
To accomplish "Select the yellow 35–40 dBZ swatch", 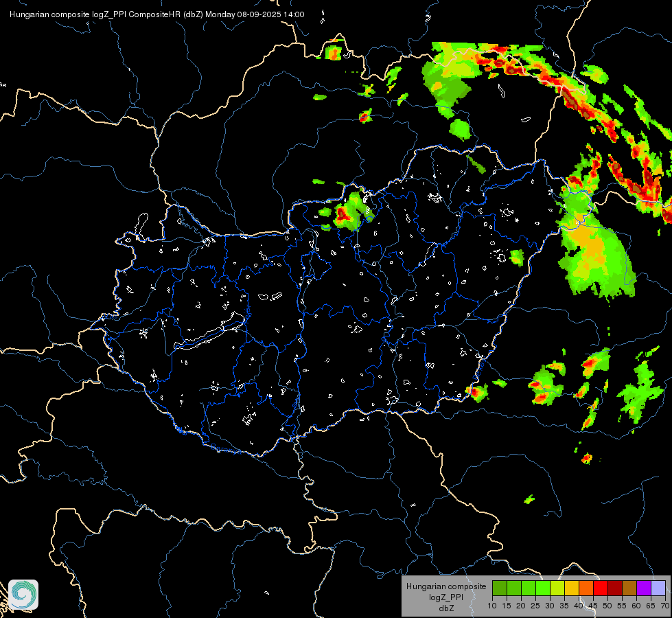I will (572, 588).
